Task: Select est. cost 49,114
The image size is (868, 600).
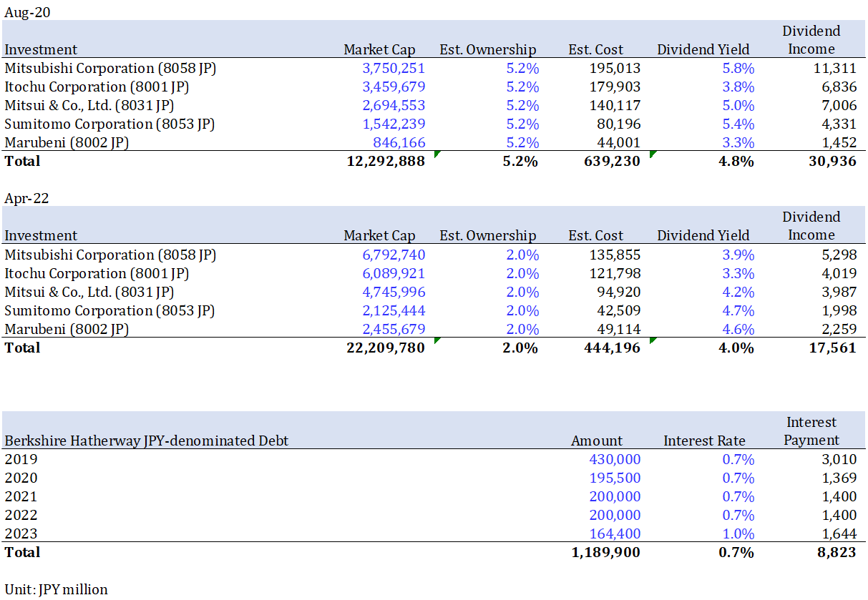Action: (620, 329)
